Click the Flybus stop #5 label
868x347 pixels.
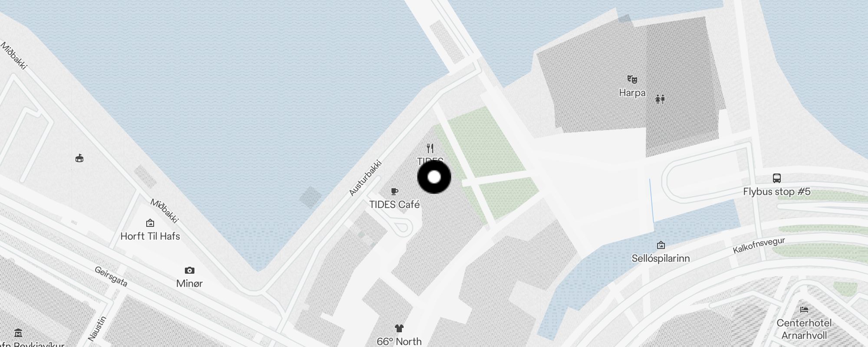click(x=777, y=192)
